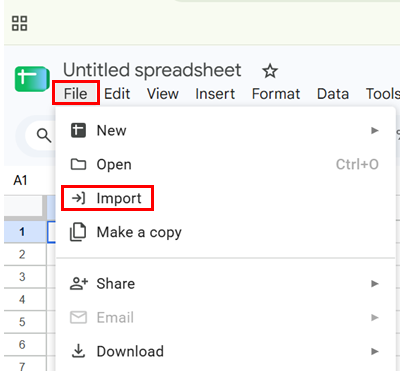Click the A1 name box
The height and width of the screenshot is (371, 402).
pos(20,180)
